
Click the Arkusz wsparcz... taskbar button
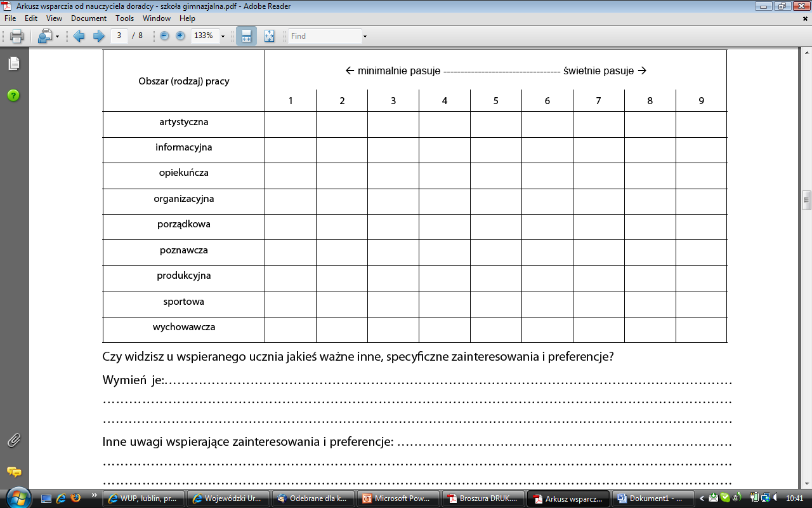tap(568, 498)
